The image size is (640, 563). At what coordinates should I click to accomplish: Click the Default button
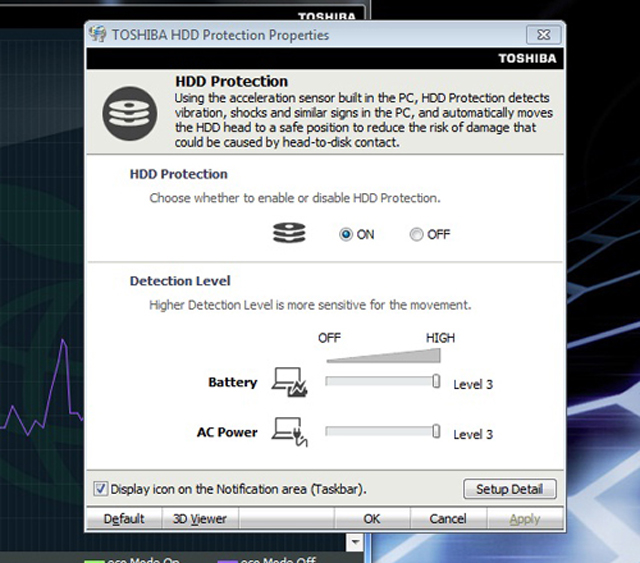click(124, 518)
